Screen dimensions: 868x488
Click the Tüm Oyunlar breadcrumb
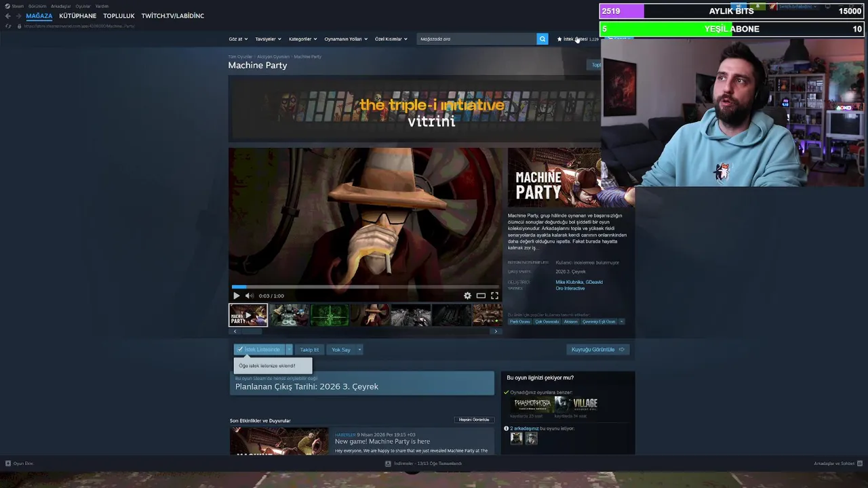(240, 56)
